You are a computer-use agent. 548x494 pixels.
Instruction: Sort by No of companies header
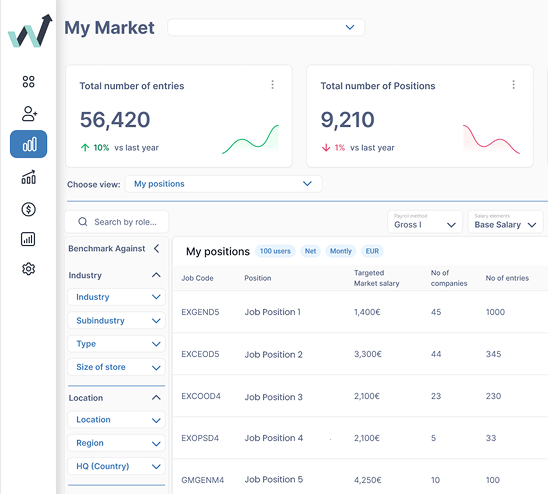click(x=449, y=278)
